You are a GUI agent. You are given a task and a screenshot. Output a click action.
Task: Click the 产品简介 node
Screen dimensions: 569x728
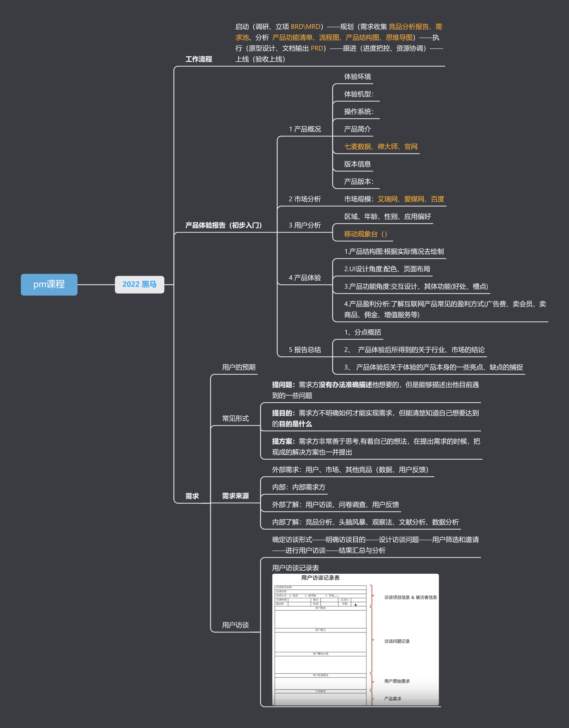358,129
